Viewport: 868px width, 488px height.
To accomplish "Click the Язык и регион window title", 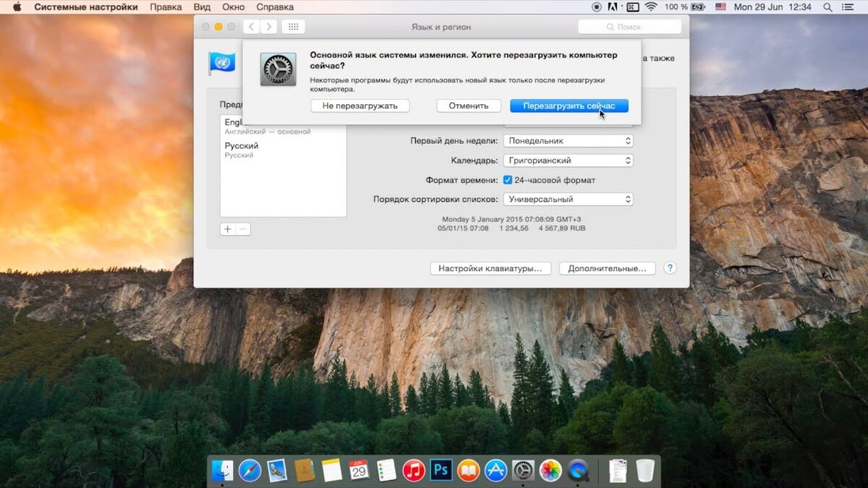I will [441, 27].
